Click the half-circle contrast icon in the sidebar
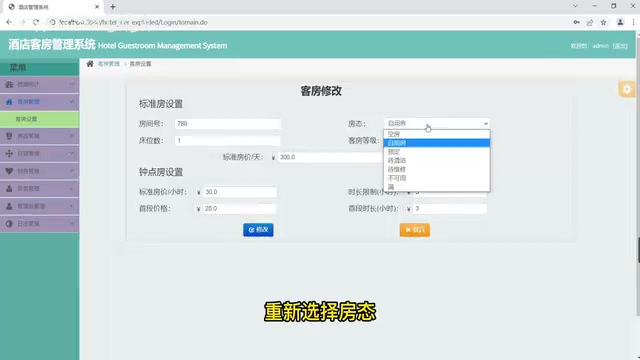This screenshot has width=640, height=360. pyautogui.click(x=9, y=224)
